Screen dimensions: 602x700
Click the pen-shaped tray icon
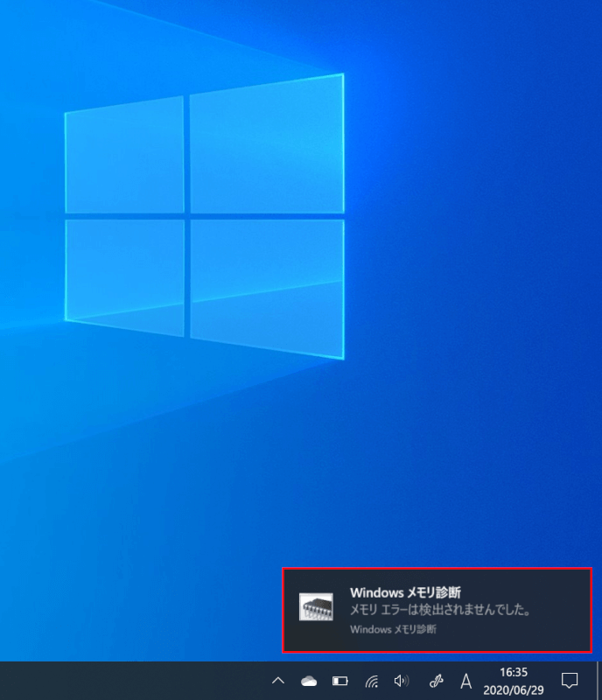pyautogui.click(x=435, y=680)
